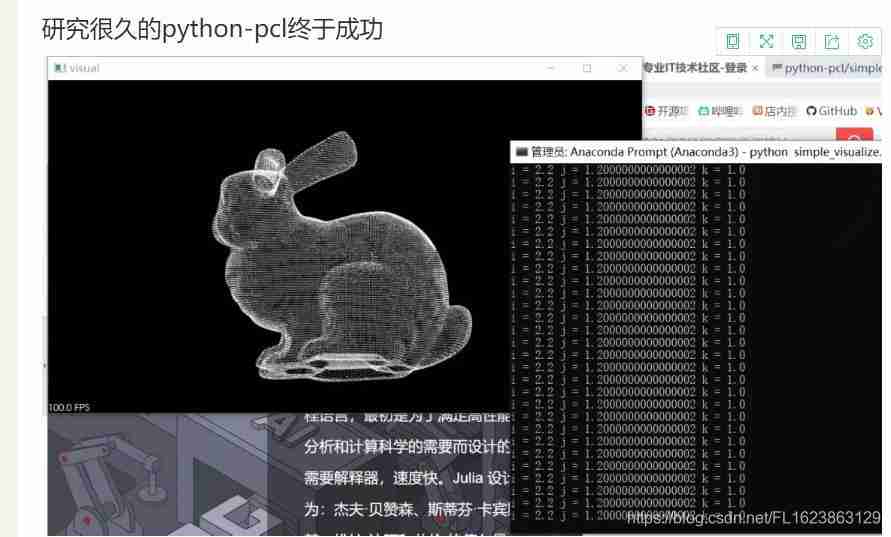Click the text line 为：杰夫·贝赞森、斯蒂芬·卡宾
Viewport: 891px width, 537px height.
point(407,509)
